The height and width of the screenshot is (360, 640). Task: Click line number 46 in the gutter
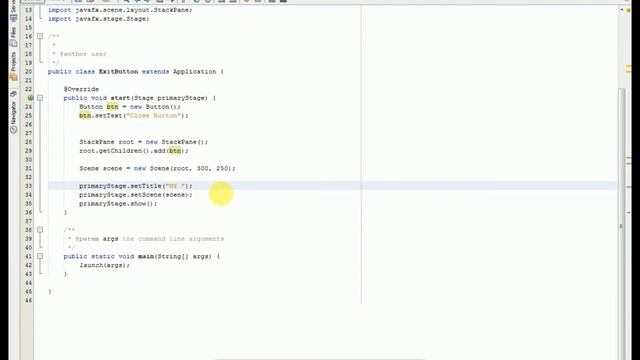[29, 300]
